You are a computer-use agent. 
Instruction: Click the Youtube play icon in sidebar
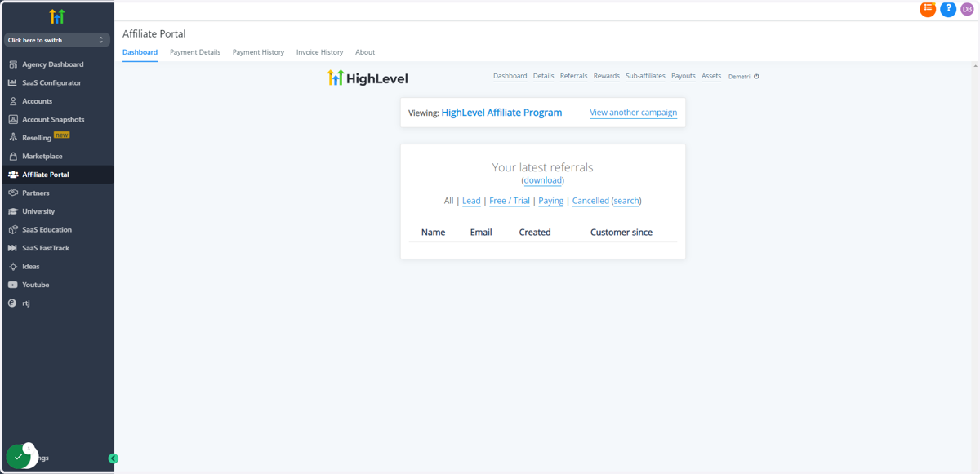13,285
